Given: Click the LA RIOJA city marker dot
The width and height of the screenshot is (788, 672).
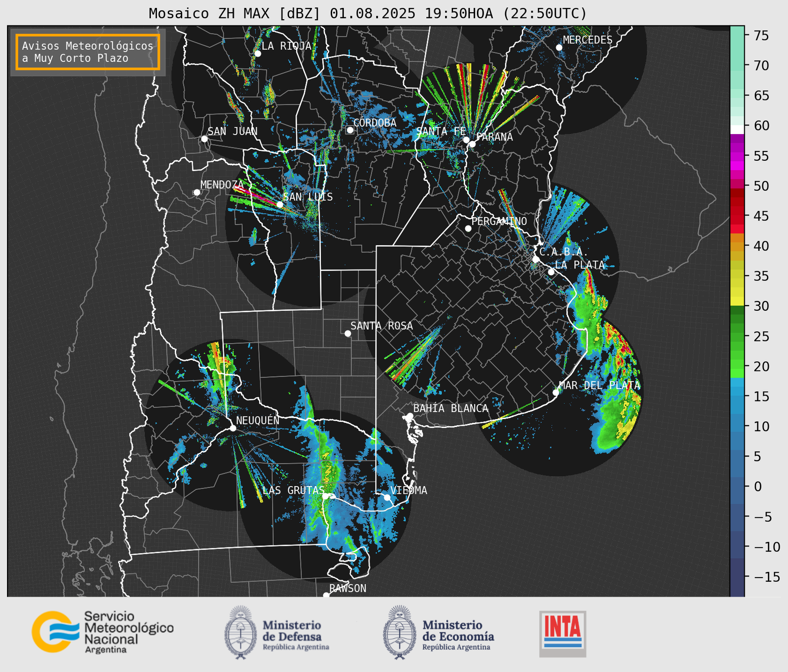Looking at the screenshot, I should click(257, 54).
